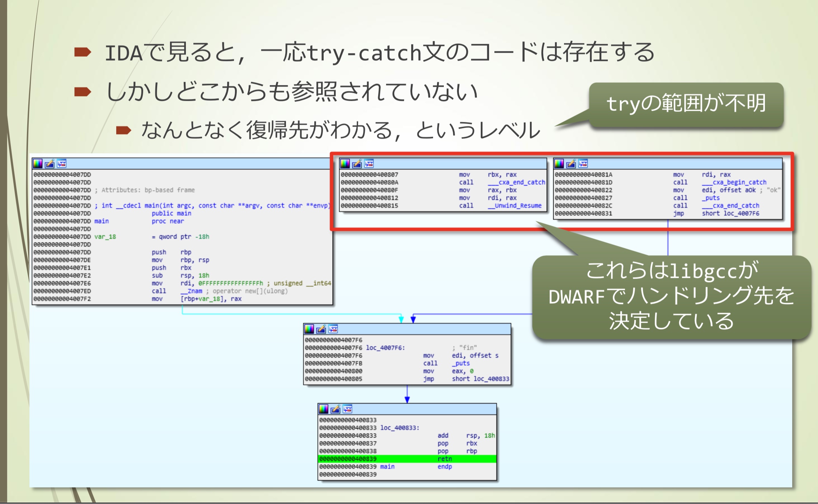Click the group nodes icon on the main function node
The height and width of the screenshot is (504, 818).
pyautogui.click(x=62, y=164)
